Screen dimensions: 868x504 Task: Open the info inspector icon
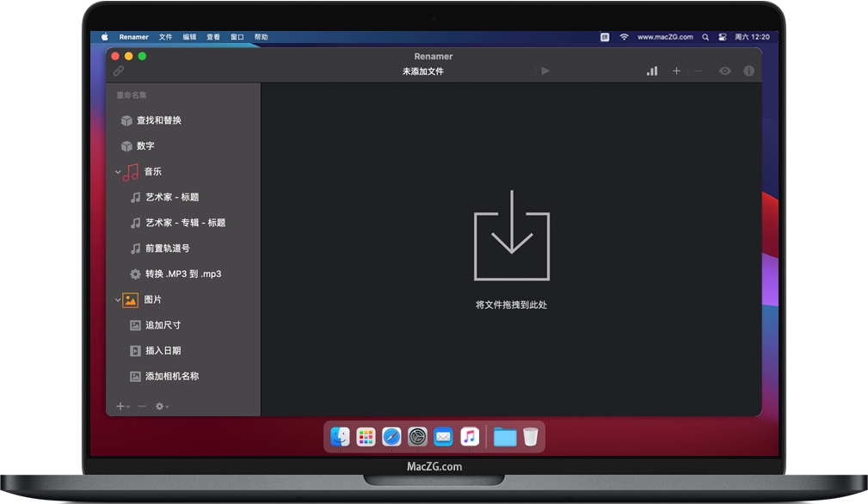click(748, 71)
